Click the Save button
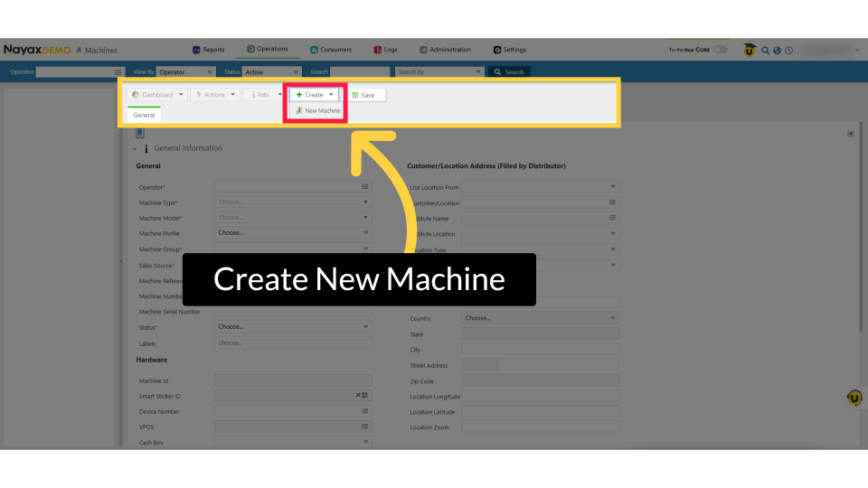The image size is (868, 488). [x=363, y=95]
